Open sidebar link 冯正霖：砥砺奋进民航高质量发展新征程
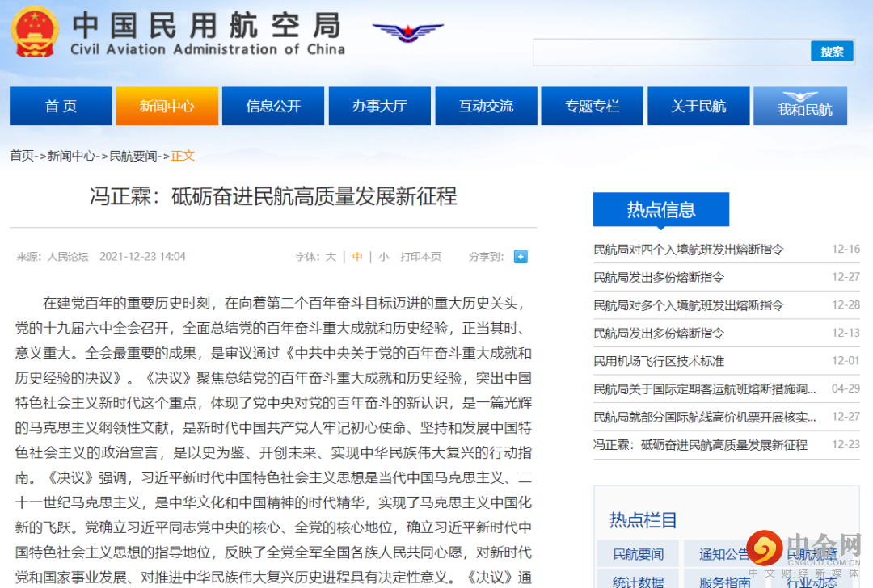Image resolution: width=873 pixels, height=588 pixels. click(700, 444)
